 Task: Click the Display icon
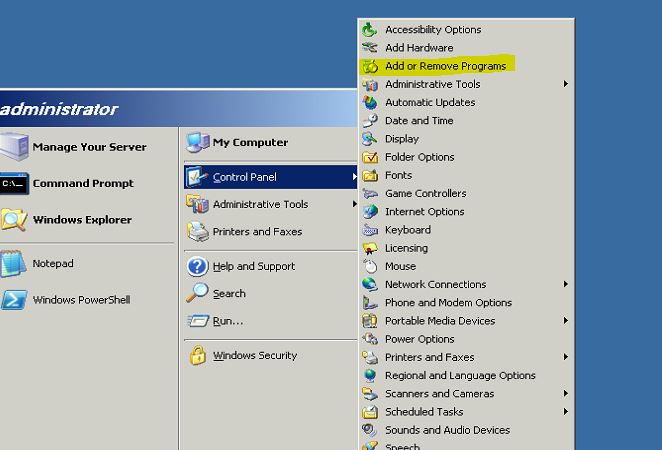(370, 138)
